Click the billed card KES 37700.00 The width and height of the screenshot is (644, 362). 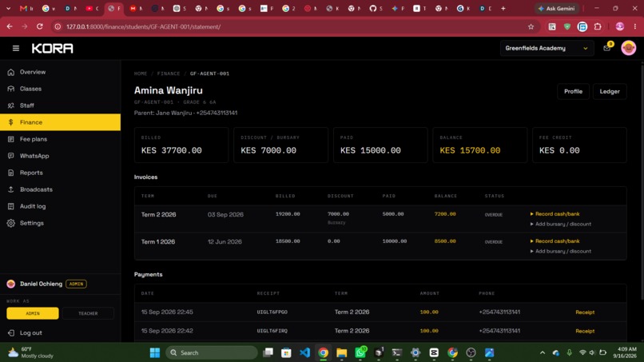click(181, 145)
